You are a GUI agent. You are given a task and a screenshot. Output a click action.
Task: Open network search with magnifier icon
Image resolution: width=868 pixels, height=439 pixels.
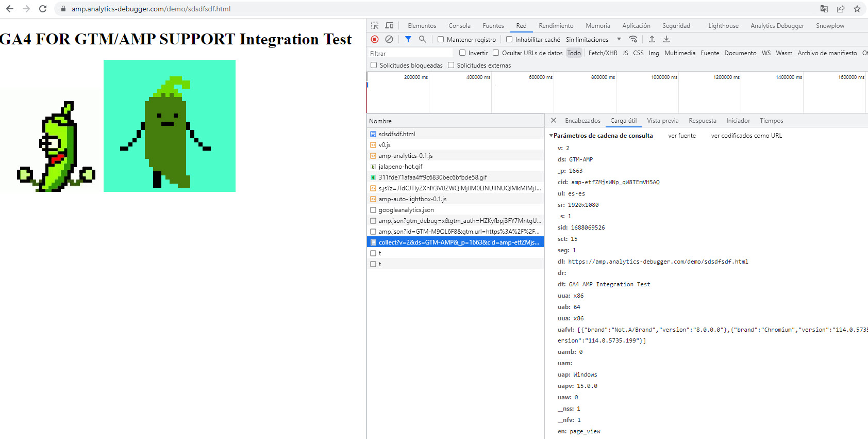(x=422, y=39)
